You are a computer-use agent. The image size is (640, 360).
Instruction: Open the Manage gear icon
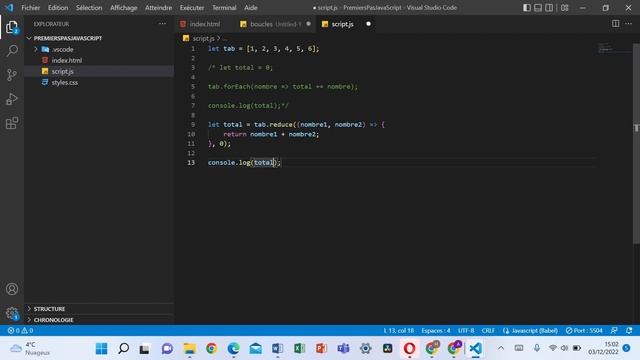(x=12, y=313)
